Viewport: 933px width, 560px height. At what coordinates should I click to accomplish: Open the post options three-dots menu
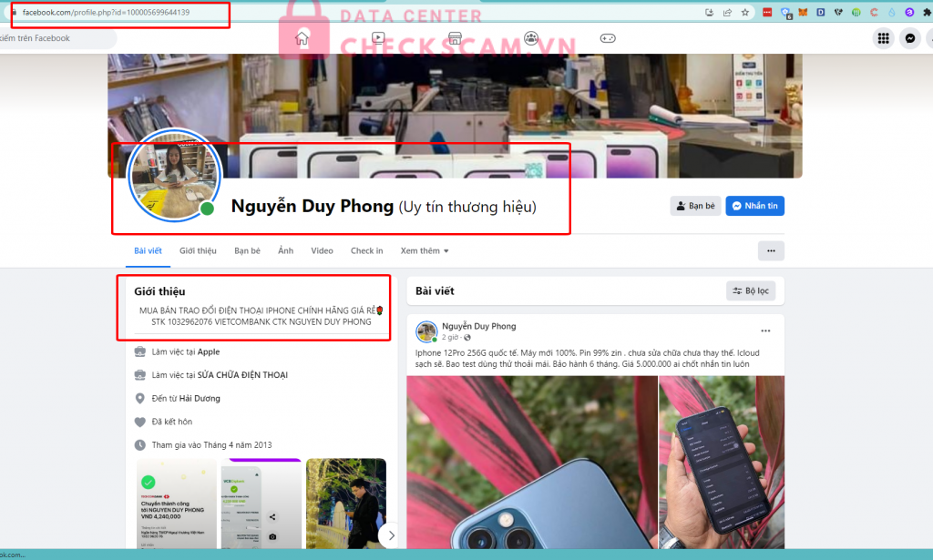tap(766, 331)
